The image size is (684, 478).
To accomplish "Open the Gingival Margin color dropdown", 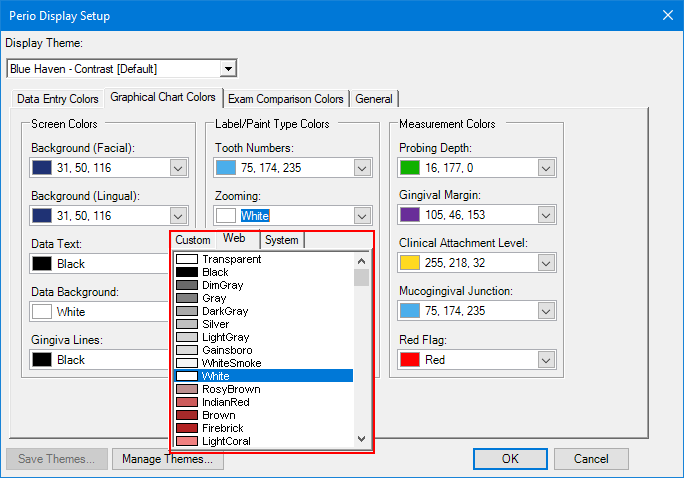I will (546, 216).
